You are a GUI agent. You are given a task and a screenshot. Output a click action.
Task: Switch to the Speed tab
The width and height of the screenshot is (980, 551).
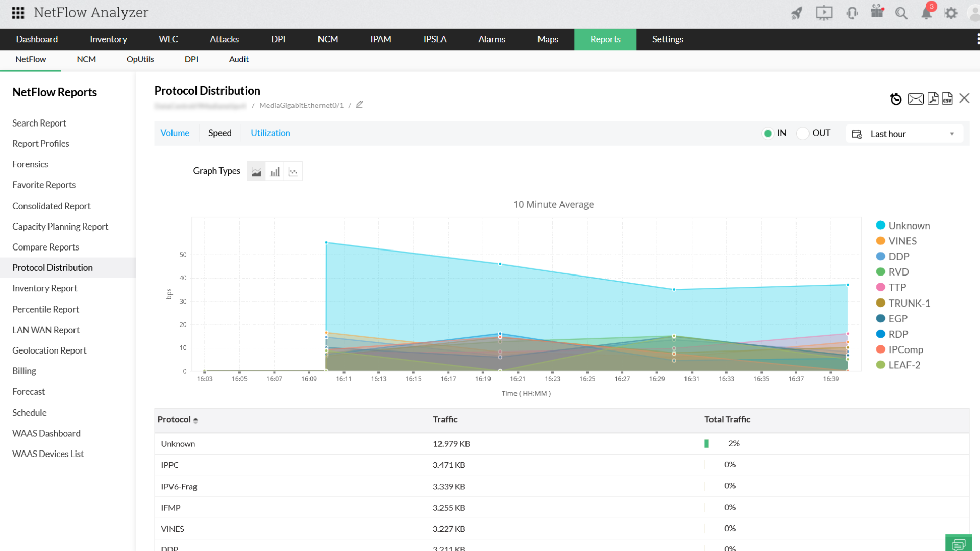click(x=220, y=133)
